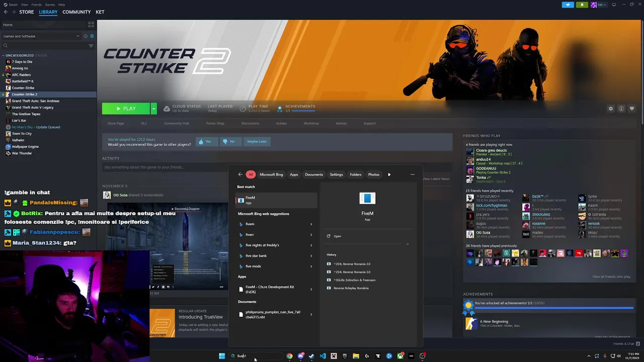Collapse the UNCATEGORIZED category
The image size is (644, 362).
pos(4,55)
